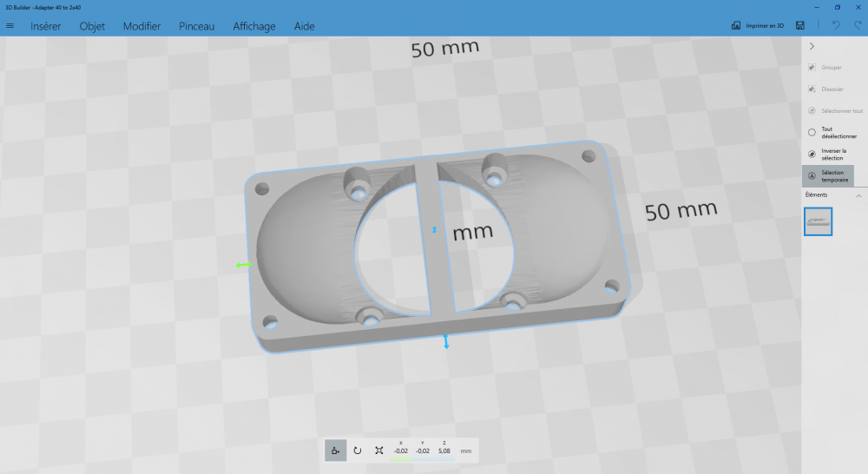Click Imprimer en 3D button
Screen dimensions: 868x474
pyautogui.click(x=758, y=25)
